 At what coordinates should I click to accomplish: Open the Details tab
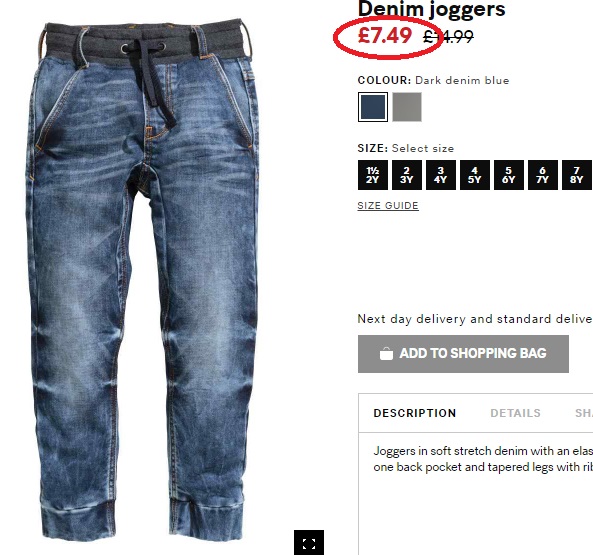point(515,413)
